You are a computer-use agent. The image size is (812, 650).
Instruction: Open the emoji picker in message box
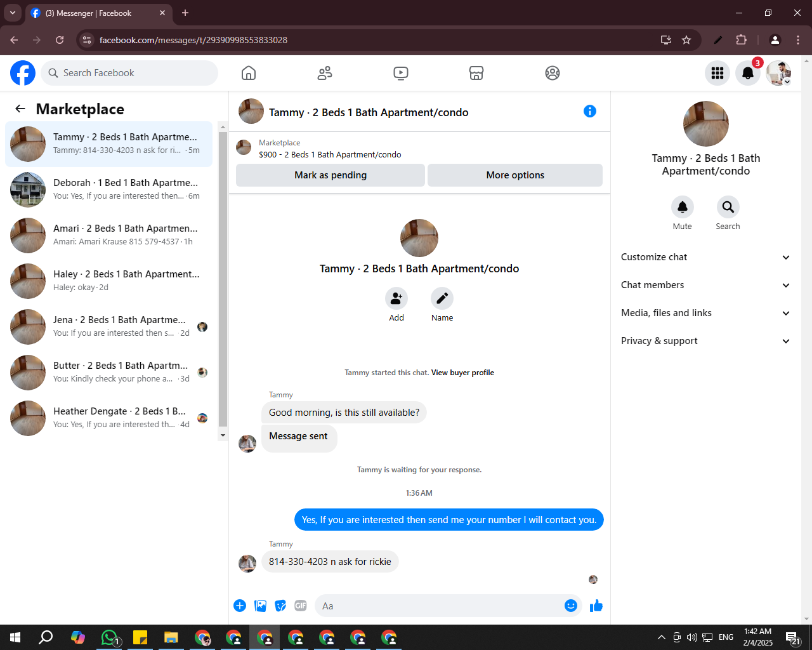[571, 606]
